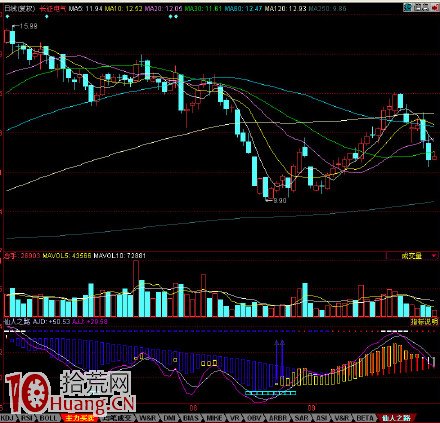This screenshot has height=423, width=440.
Task: Click the MAVOL10: 72881 value
Action: coord(119,256)
